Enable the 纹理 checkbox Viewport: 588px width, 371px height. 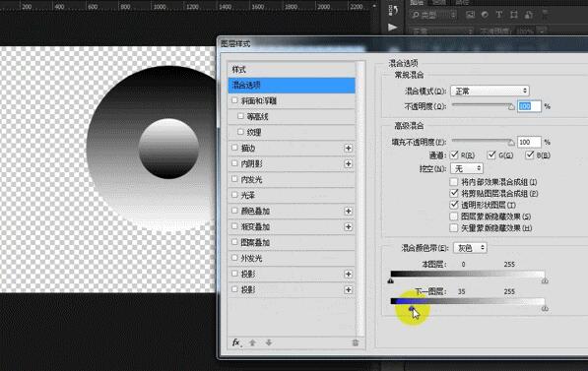point(240,132)
